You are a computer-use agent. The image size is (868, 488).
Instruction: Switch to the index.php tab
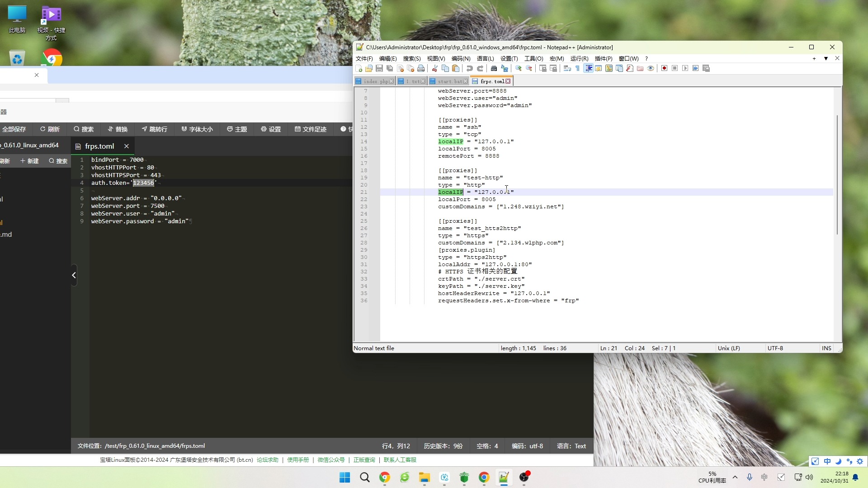tap(375, 81)
